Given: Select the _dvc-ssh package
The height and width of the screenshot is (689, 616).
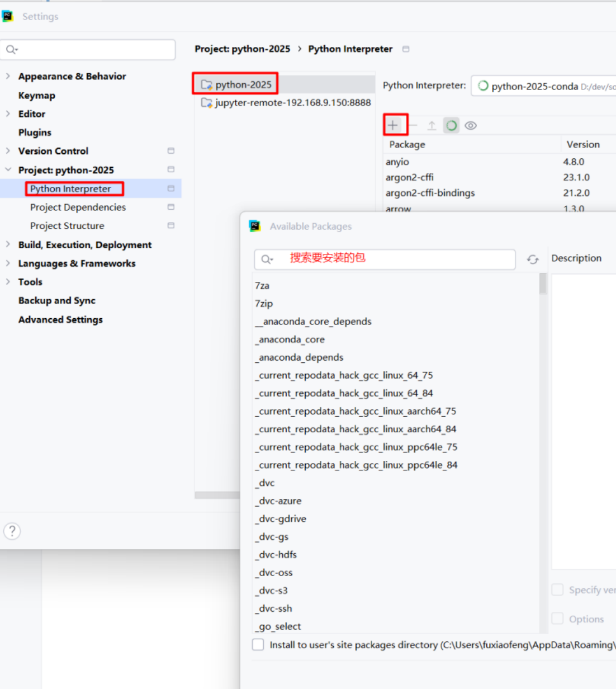Looking at the screenshot, I should 396,608.
